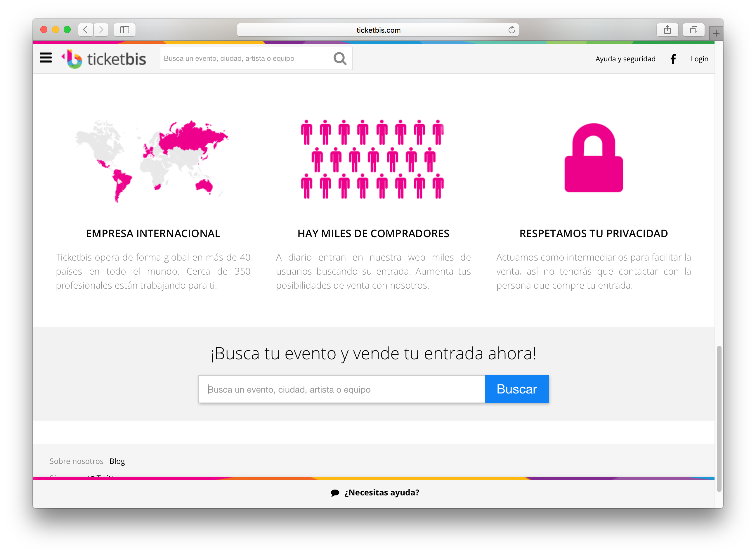
Task: Open the Facebook icon link
Action: pos(673,59)
